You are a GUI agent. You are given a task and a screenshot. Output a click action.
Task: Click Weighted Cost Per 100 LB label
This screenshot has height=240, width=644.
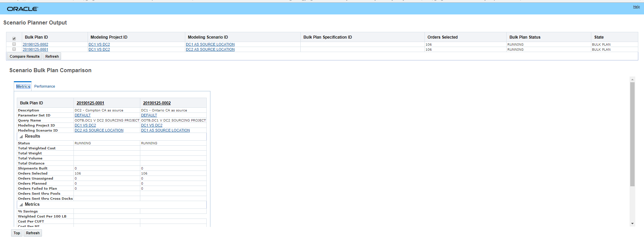(x=42, y=216)
